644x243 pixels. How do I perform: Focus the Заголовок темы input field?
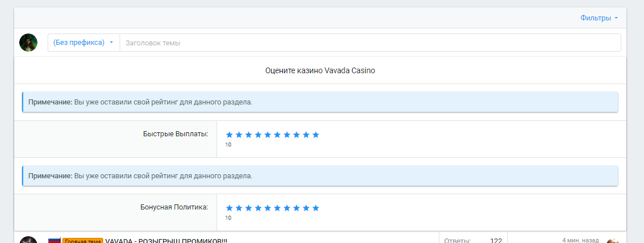click(370, 43)
